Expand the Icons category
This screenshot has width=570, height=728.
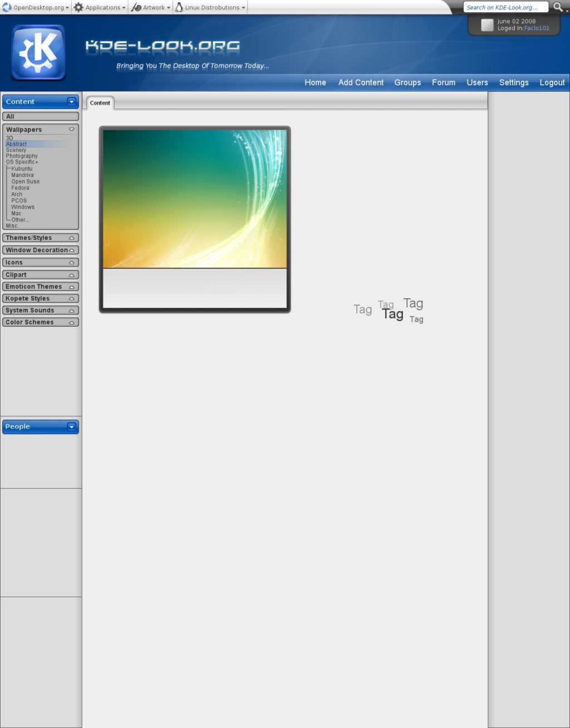point(41,262)
